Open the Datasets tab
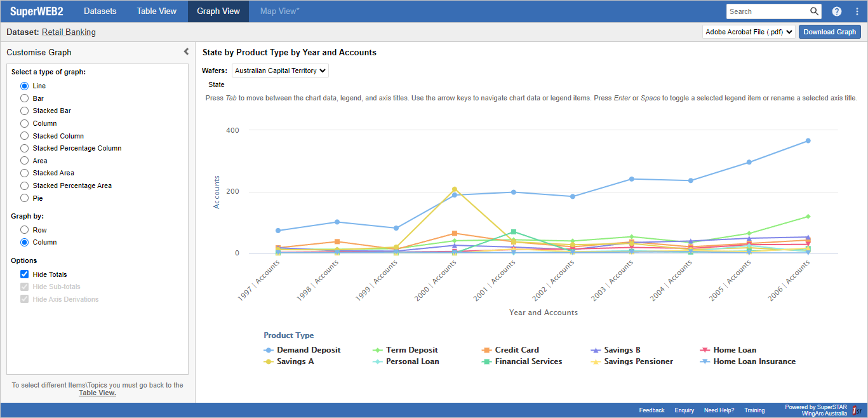Viewport: 868px width, 418px height. point(100,11)
